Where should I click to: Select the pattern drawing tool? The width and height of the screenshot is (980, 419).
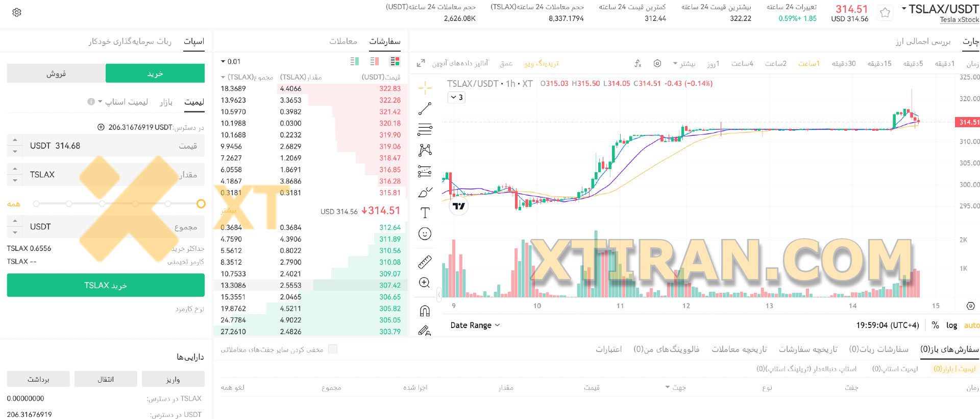425,150
